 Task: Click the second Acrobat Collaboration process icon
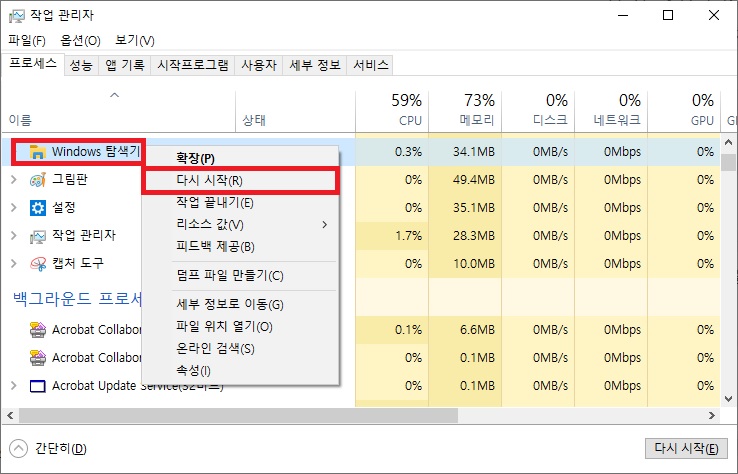38,358
